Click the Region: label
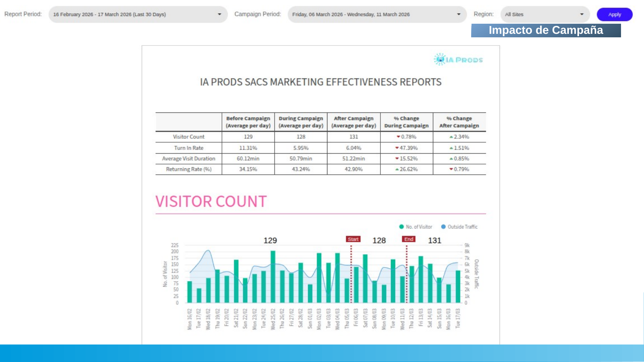 [484, 14]
